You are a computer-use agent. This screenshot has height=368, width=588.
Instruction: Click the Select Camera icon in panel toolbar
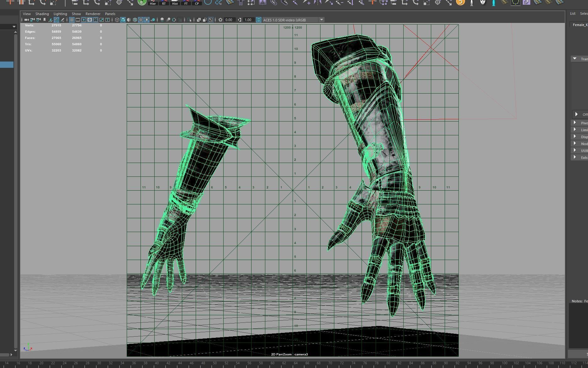point(26,20)
